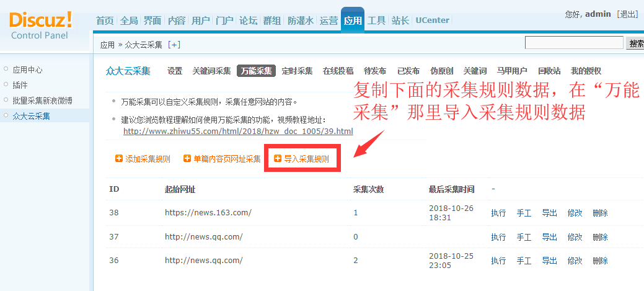Click 执行 for rule ID 37
The width and height of the screenshot is (644, 291).
pos(498,237)
